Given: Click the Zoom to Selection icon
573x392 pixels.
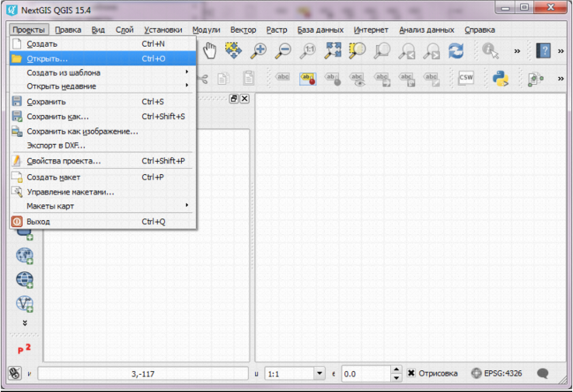Looking at the screenshot, I should [357, 50].
